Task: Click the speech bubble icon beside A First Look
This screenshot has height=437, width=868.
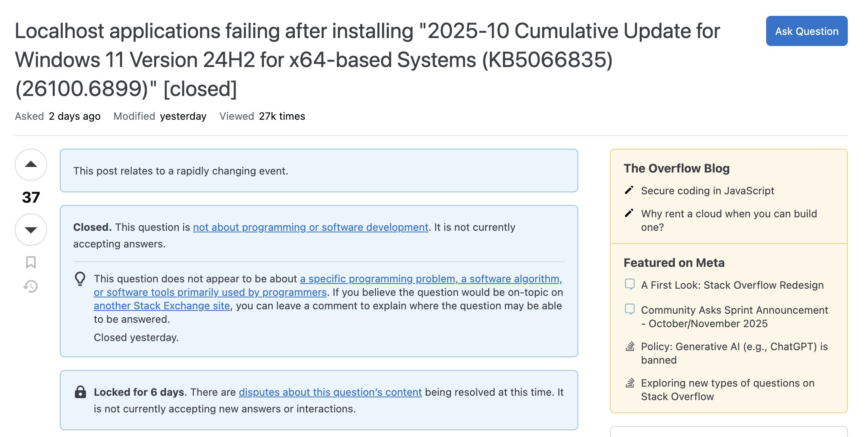Action: click(x=629, y=284)
